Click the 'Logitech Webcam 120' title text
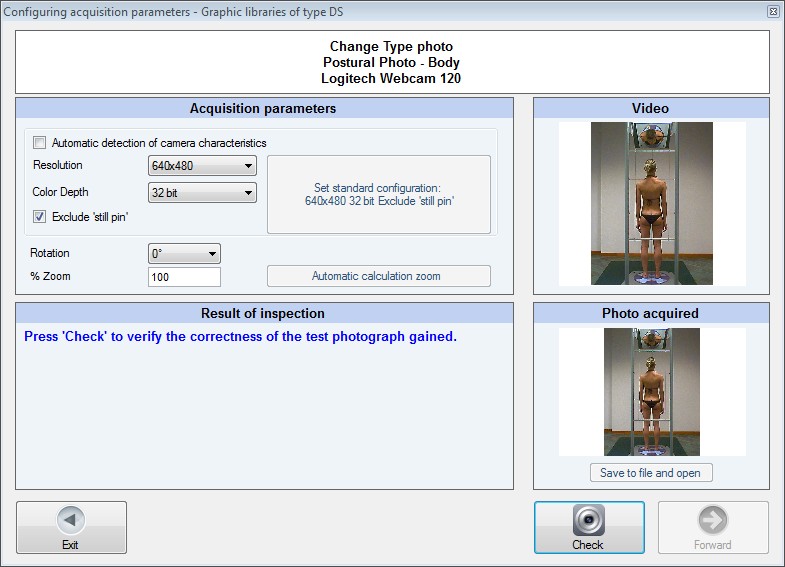The height and width of the screenshot is (567, 785). tap(391, 79)
